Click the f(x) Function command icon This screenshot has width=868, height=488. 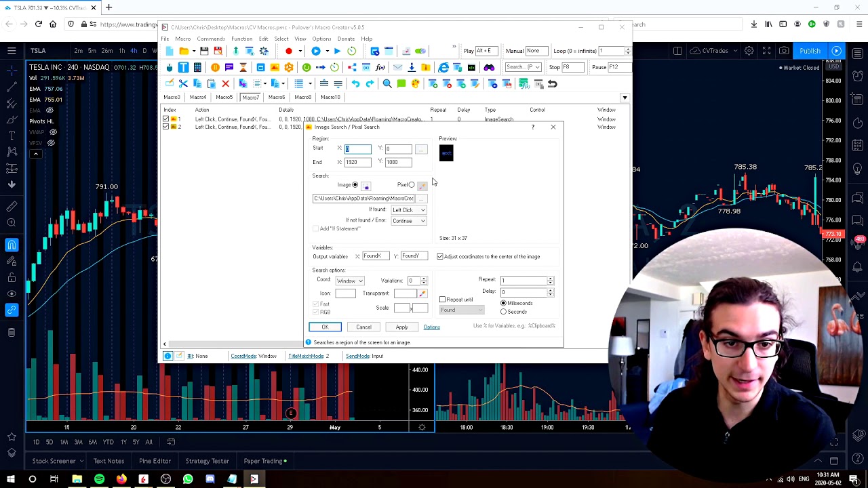(380, 67)
